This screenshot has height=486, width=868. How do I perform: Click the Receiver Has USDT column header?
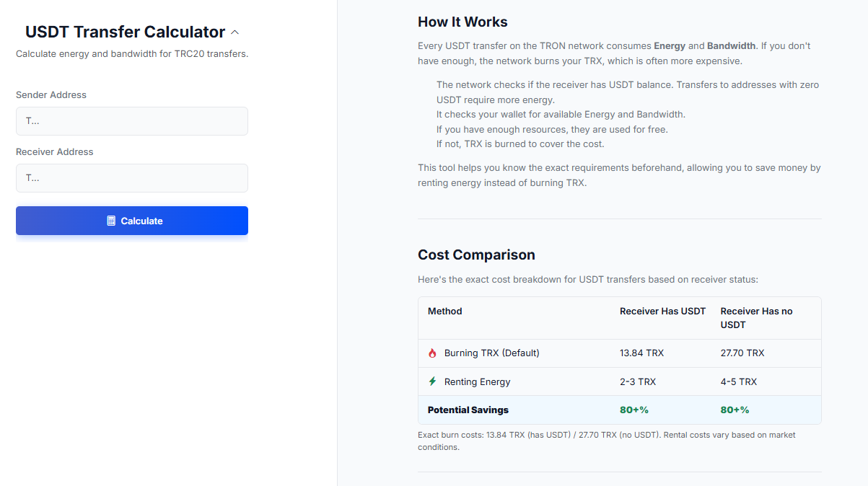click(x=662, y=312)
